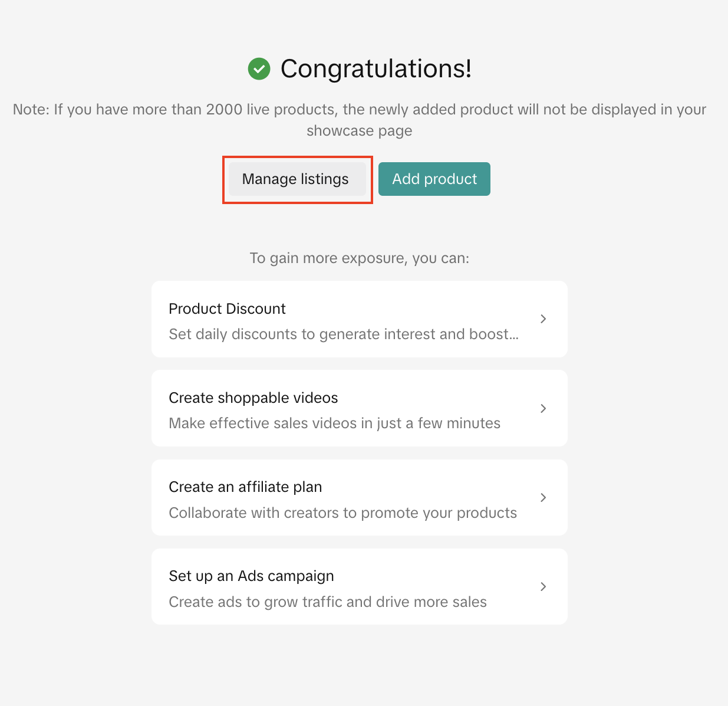Click the Congratulations! heading

375,69
